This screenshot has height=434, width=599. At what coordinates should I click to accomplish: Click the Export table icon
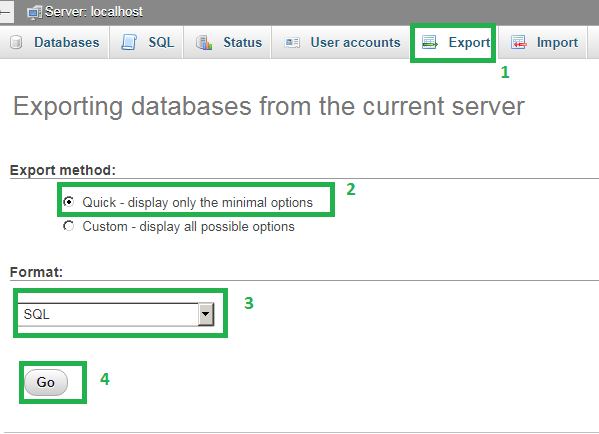[430, 42]
